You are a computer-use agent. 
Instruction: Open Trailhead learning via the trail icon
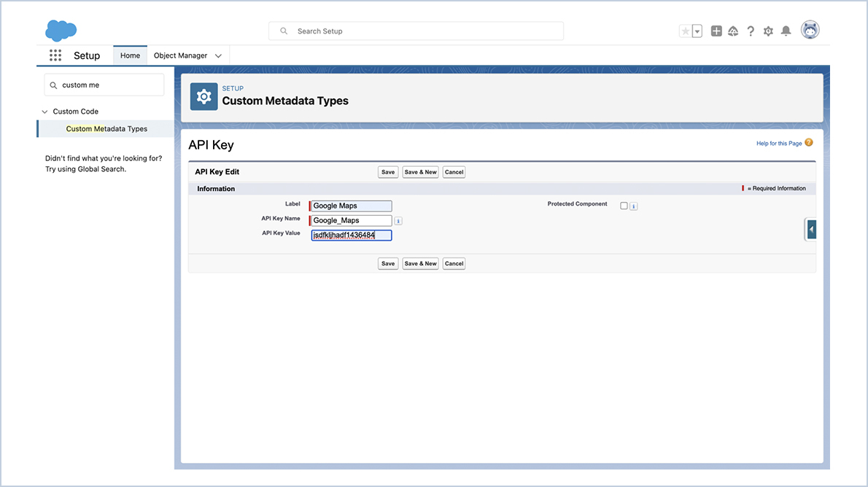tap(733, 31)
